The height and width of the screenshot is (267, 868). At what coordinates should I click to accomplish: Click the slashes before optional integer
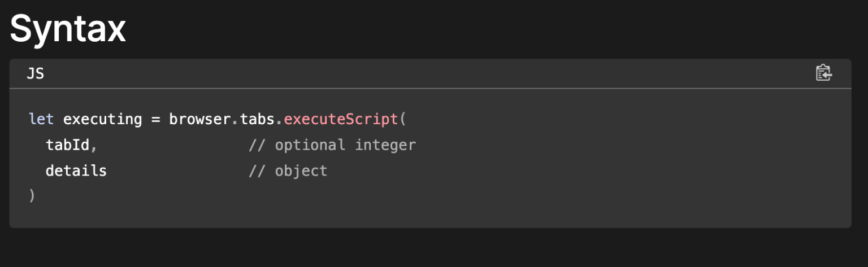coord(257,145)
